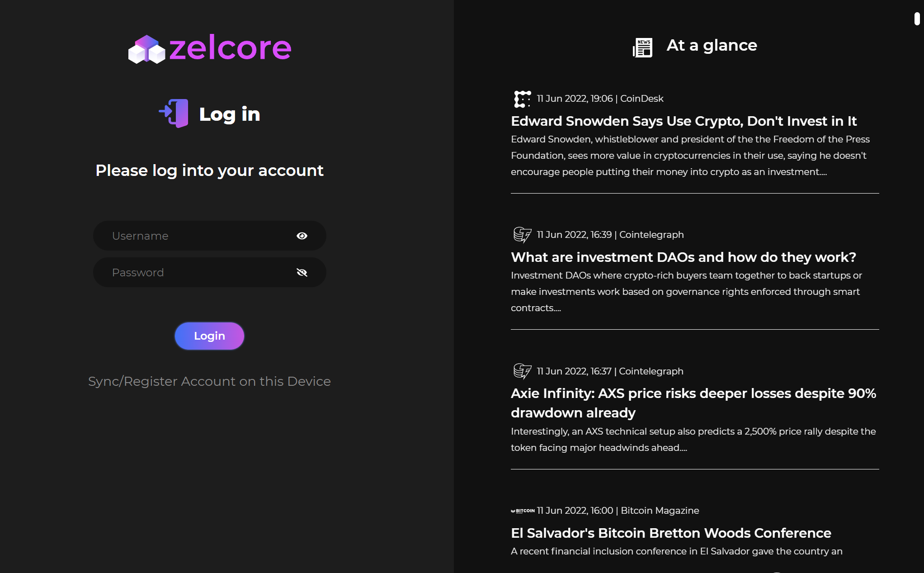Open Sync/Register Account on this Device

[x=209, y=381]
